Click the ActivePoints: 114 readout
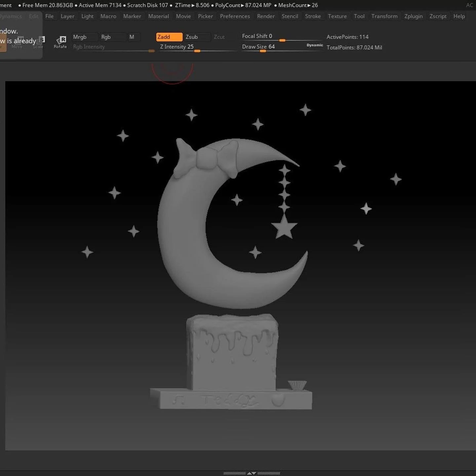The width and height of the screenshot is (476, 476). click(x=347, y=37)
